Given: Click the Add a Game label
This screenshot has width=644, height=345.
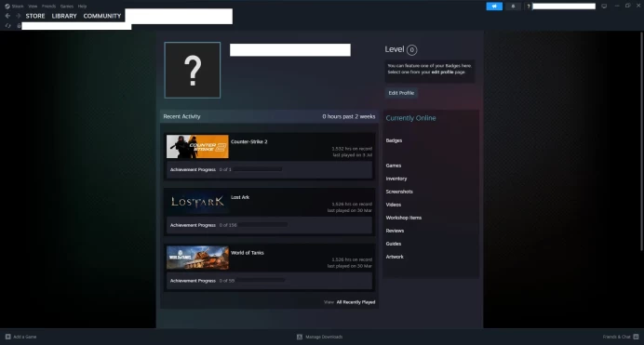Looking at the screenshot, I should (x=24, y=337).
